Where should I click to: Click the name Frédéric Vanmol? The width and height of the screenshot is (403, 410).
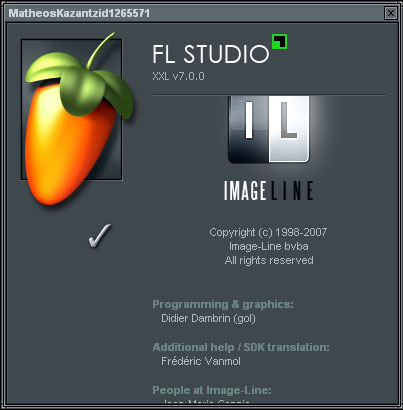[201, 361]
